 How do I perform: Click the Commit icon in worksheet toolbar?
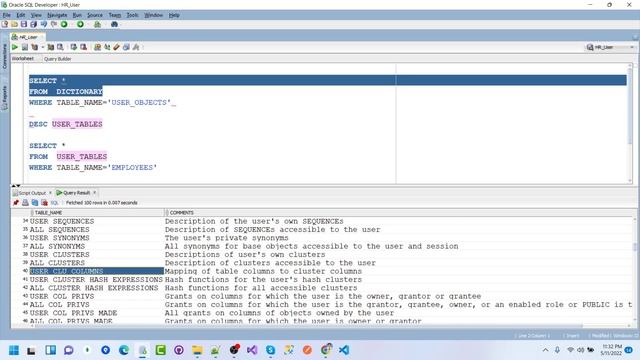pyautogui.click(x=73, y=47)
